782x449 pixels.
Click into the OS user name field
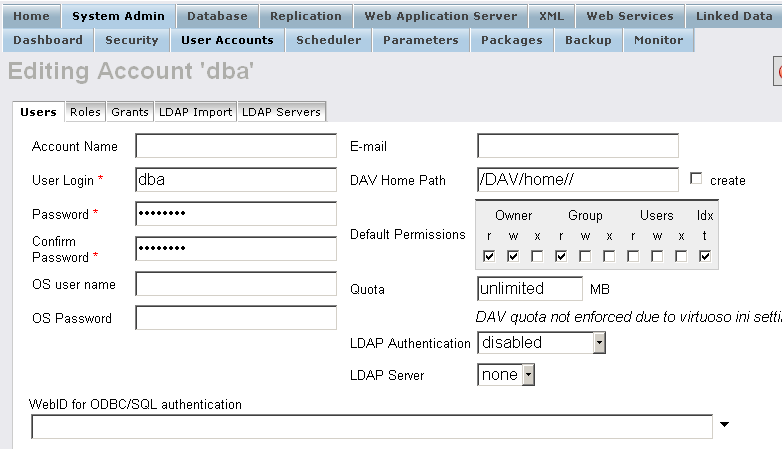236,284
